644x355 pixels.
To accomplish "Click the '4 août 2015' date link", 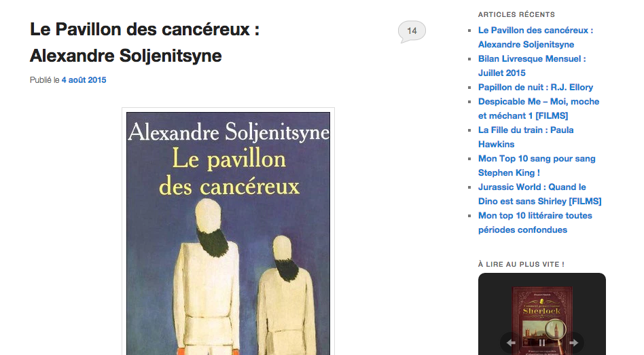I will [x=84, y=80].
